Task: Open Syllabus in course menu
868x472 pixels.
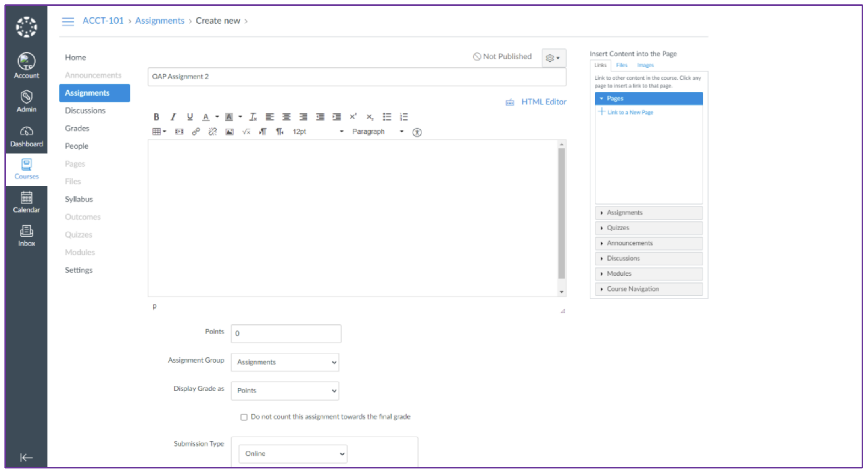Action: (x=79, y=199)
